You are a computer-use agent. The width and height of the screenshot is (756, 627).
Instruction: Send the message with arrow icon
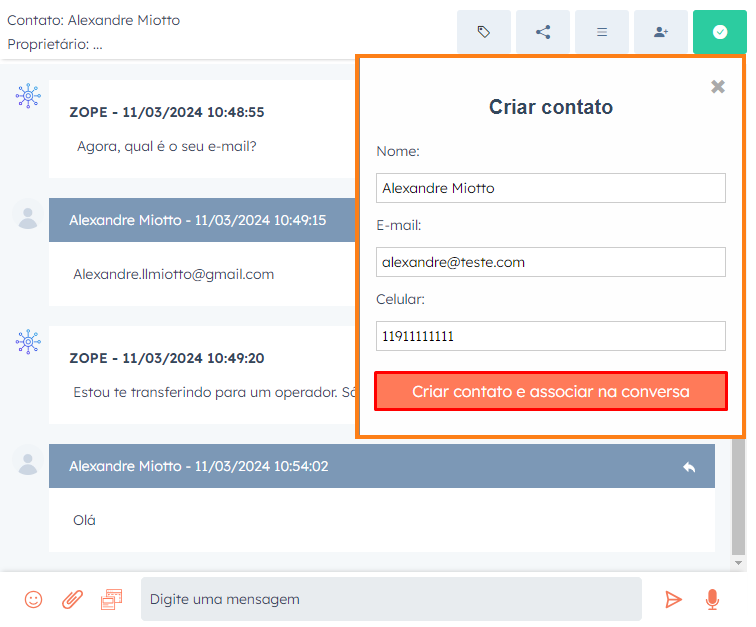[673, 599]
